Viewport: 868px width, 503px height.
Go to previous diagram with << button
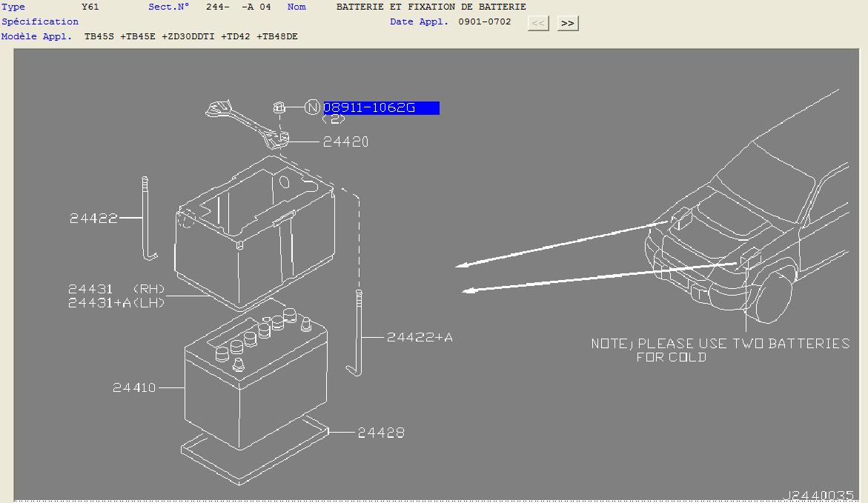[538, 23]
